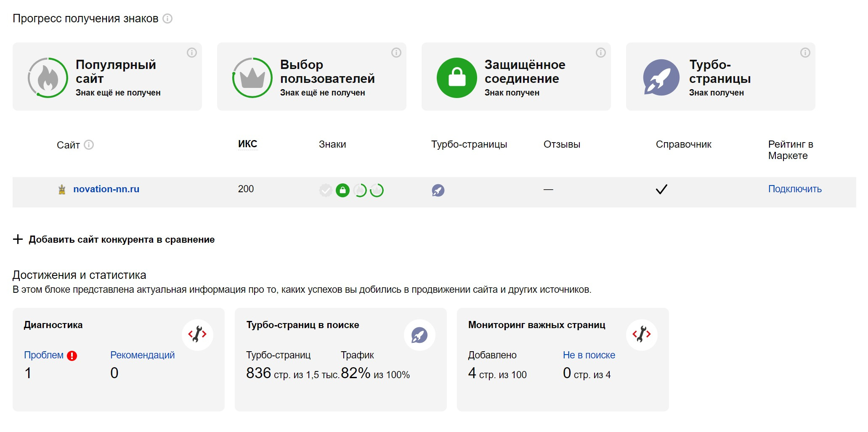Click the crown Выбор пользователей badge icon
The height and width of the screenshot is (432, 868).
252,78
